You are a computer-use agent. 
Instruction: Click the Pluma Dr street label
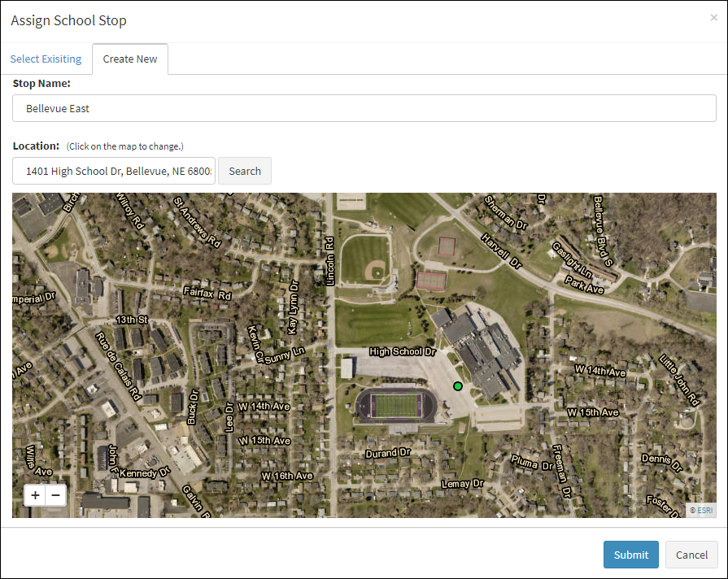pos(532,463)
